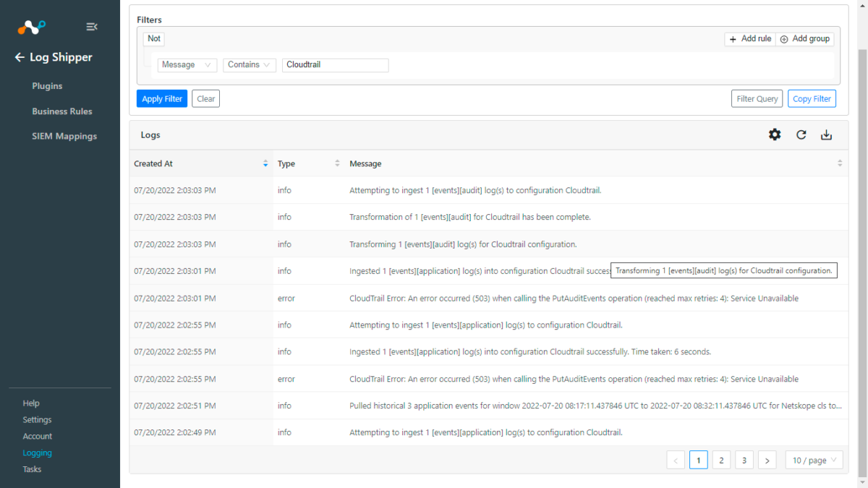Open the Message field dropdown

(187, 64)
